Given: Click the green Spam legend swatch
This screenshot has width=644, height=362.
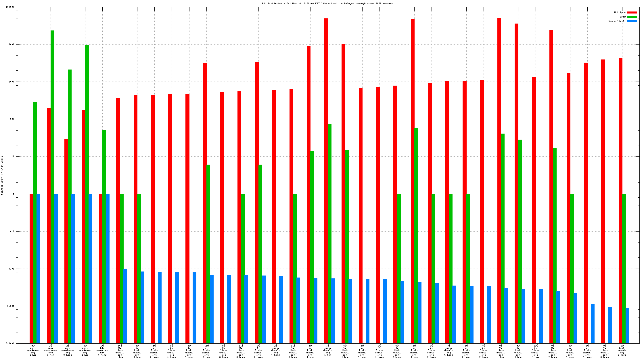Looking at the screenshot, I should click(632, 17).
